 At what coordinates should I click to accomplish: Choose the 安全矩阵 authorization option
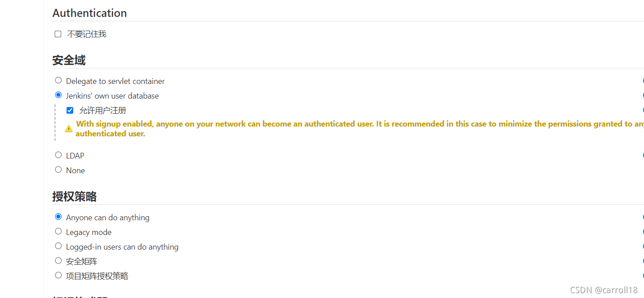point(58,261)
